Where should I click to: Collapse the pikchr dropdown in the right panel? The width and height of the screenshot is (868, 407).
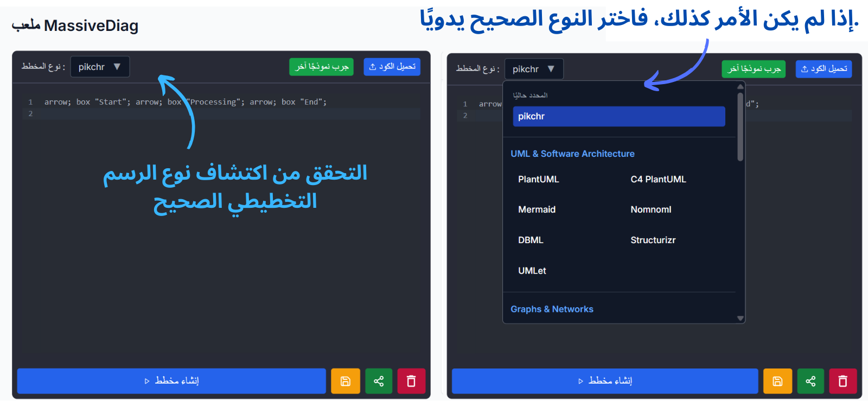point(534,69)
